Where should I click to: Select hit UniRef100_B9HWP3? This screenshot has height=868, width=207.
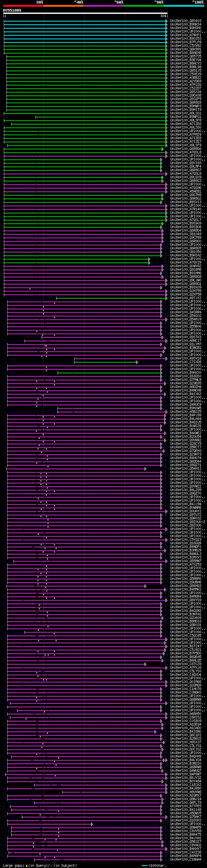pyautogui.click(x=186, y=106)
